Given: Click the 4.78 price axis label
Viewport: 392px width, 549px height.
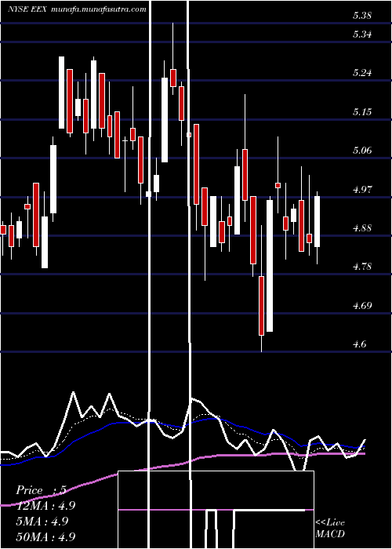Looking at the screenshot, I should pos(362,267).
